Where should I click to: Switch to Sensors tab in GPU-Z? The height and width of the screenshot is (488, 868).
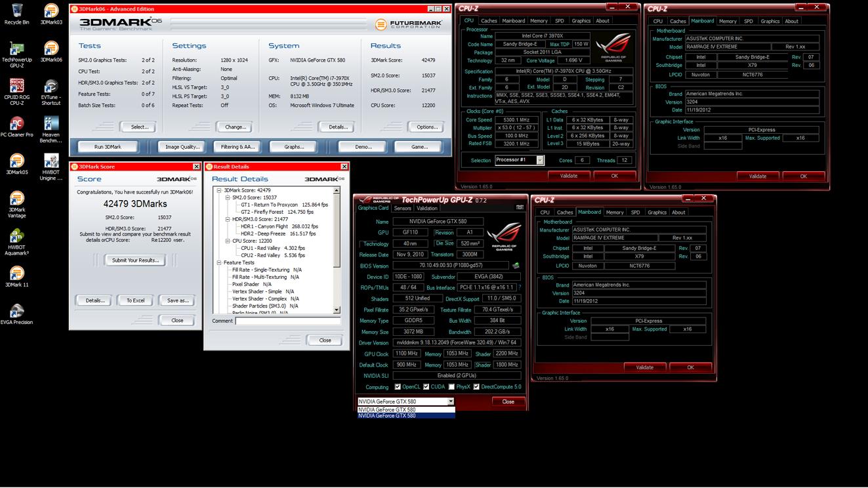coord(402,209)
